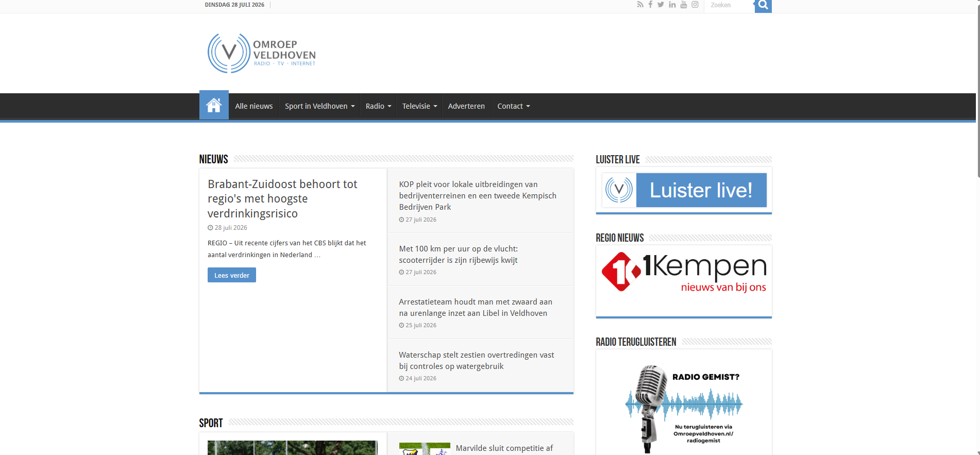Click the 24 juli 2026 article date
Image resolution: width=980 pixels, height=455 pixels.
click(x=418, y=379)
